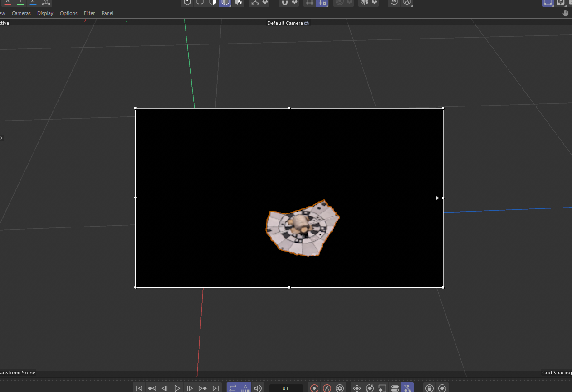This screenshot has width=572, height=392.
Task: Toggle the Rotation keying icon
Action: coord(370,388)
